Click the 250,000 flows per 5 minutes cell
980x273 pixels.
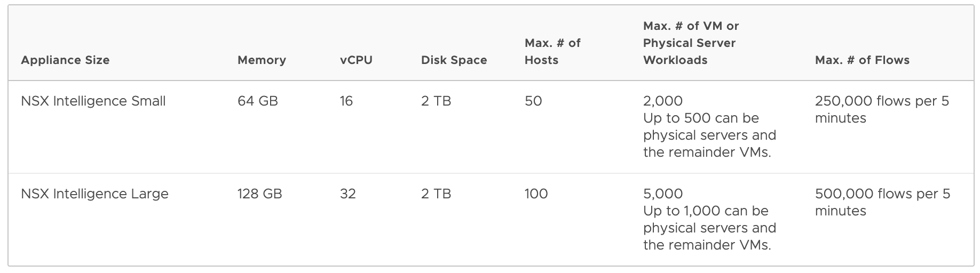tap(882, 109)
